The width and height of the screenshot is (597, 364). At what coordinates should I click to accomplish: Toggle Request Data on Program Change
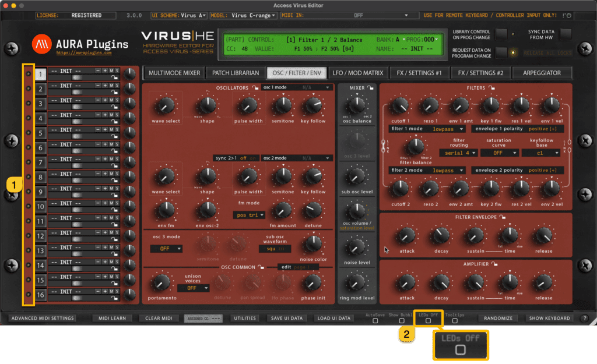pos(501,52)
